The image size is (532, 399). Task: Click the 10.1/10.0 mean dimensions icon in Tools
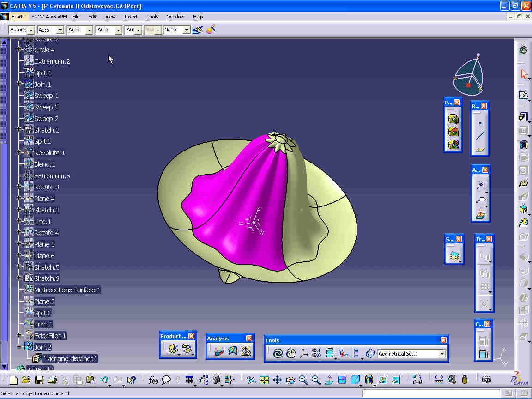click(x=316, y=354)
